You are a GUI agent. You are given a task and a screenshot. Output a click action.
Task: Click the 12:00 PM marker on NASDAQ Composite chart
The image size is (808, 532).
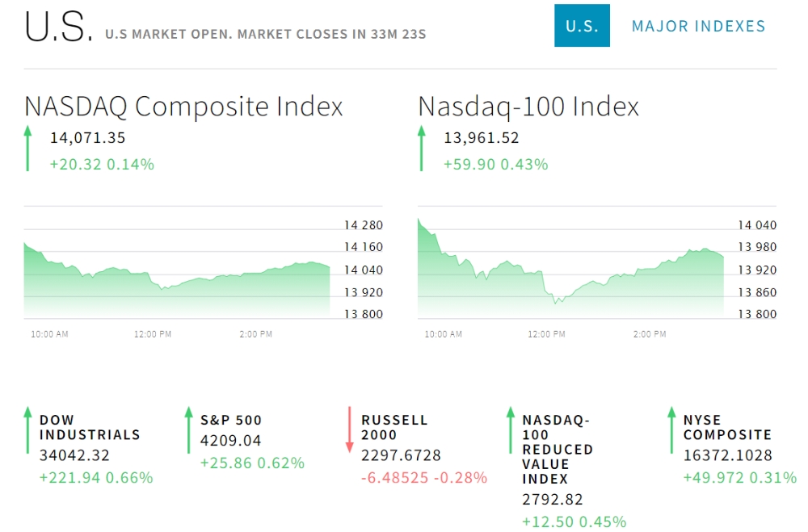tap(153, 334)
